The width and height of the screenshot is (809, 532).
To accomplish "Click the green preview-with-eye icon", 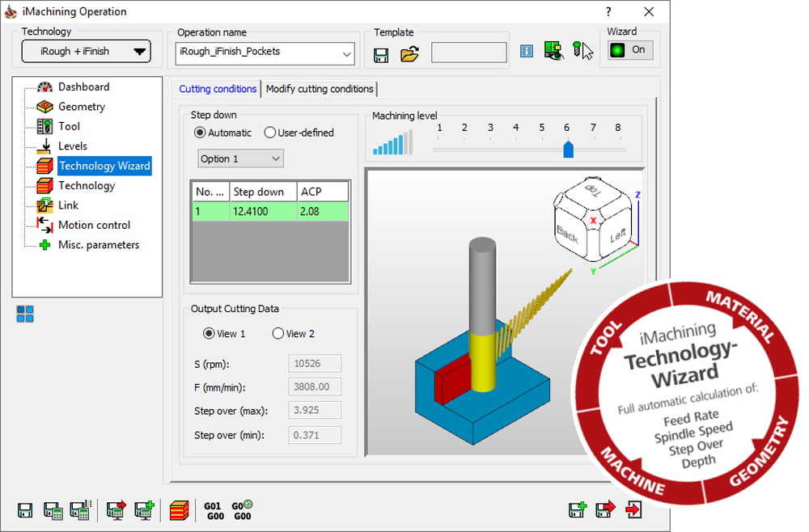I will pyautogui.click(x=553, y=50).
